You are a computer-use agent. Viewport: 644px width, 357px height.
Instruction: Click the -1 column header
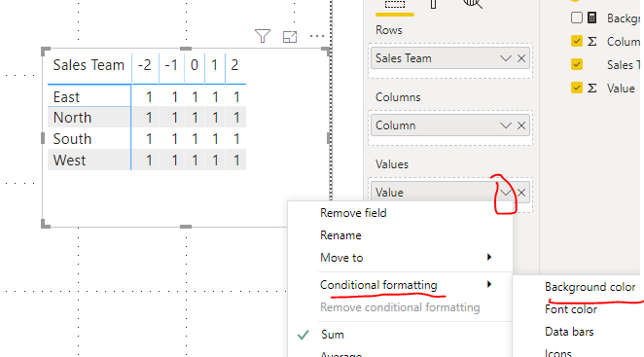pos(171,65)
